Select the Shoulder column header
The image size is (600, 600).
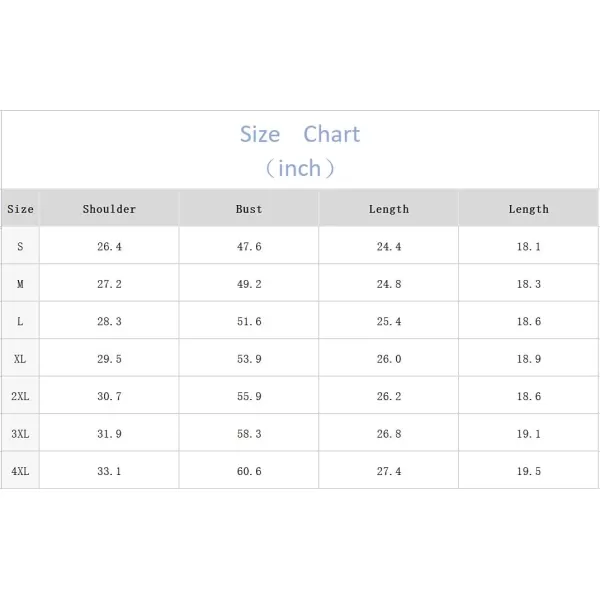click(109, 209)
